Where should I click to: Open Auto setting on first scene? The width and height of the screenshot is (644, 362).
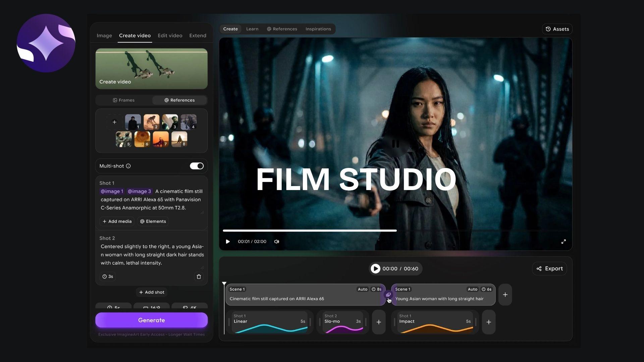363,289
